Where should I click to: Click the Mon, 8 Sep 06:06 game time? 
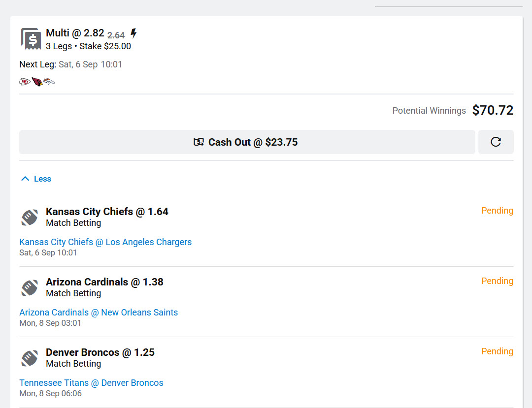pyautogui.click(x=51, y=393)
